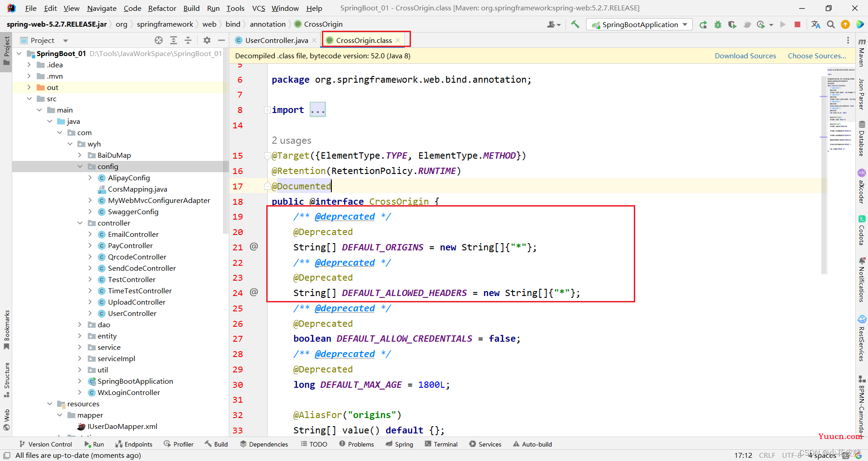Open Project panel gear settings
This screenshot has height=461, width=868.
pos(207,40)
